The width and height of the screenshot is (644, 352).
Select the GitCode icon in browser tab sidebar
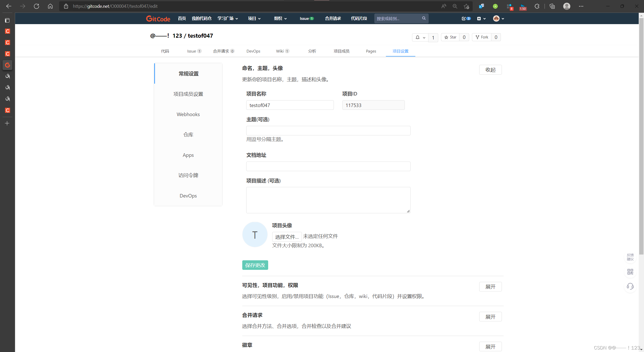point(7,65)
